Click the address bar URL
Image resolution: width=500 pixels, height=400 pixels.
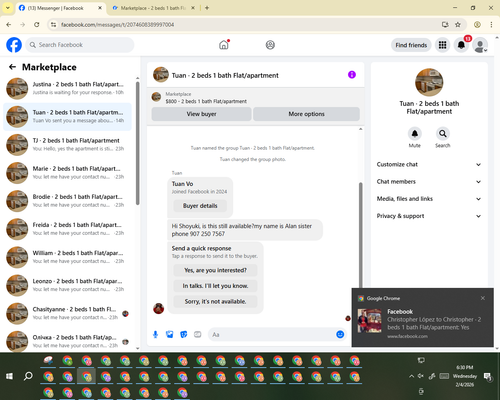pyautogui.click(x=117, y=25)
